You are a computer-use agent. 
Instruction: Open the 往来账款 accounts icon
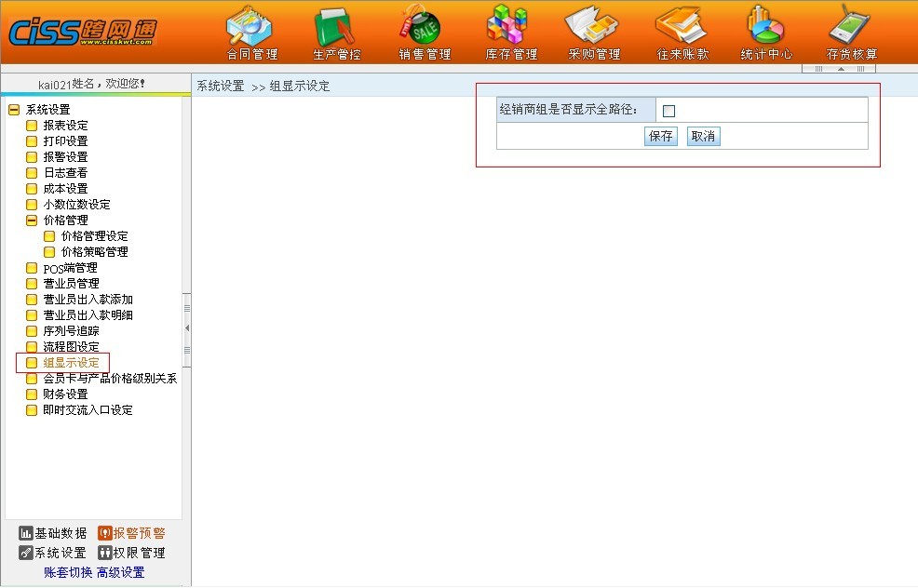(682, 31)
